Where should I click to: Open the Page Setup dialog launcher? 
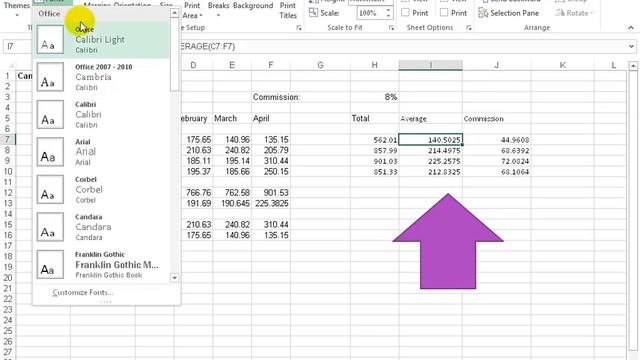[x=299, y=28]
